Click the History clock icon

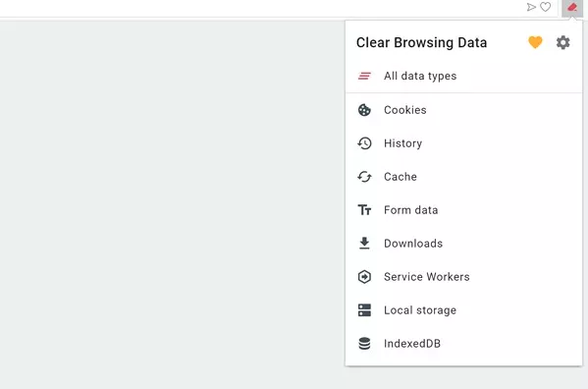tap(364, 143)
